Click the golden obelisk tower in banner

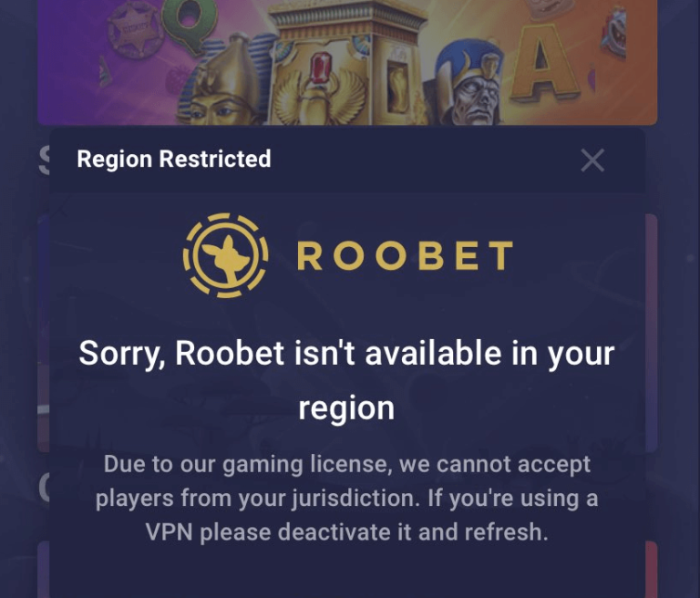(x=348, y=63)
